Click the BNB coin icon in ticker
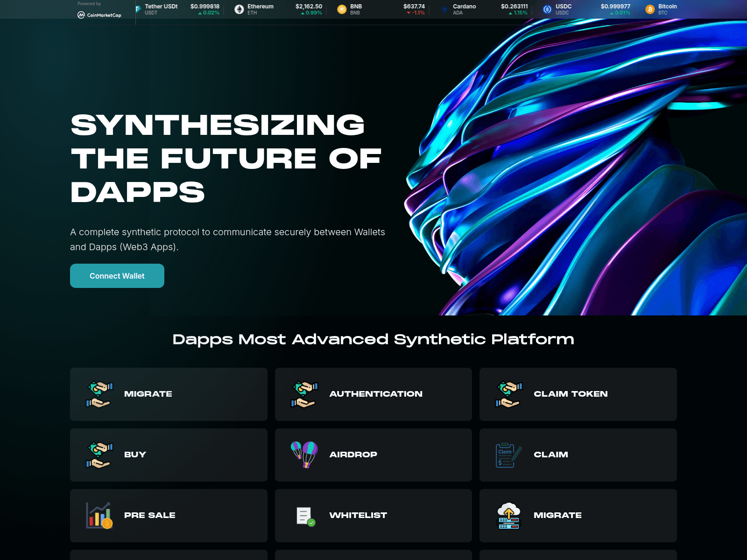Screen dimensions: 747x560 point(342,9)
